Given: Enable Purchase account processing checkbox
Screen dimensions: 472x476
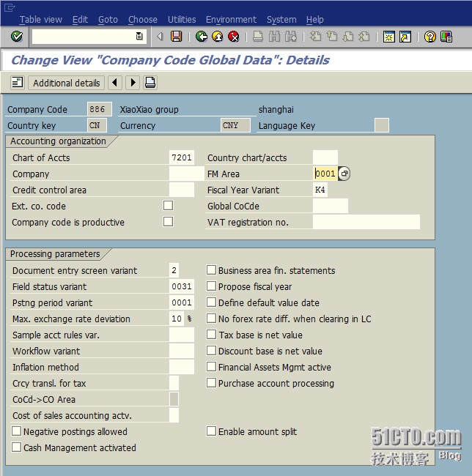Looking at the screenshot, I should pos(211,382).
